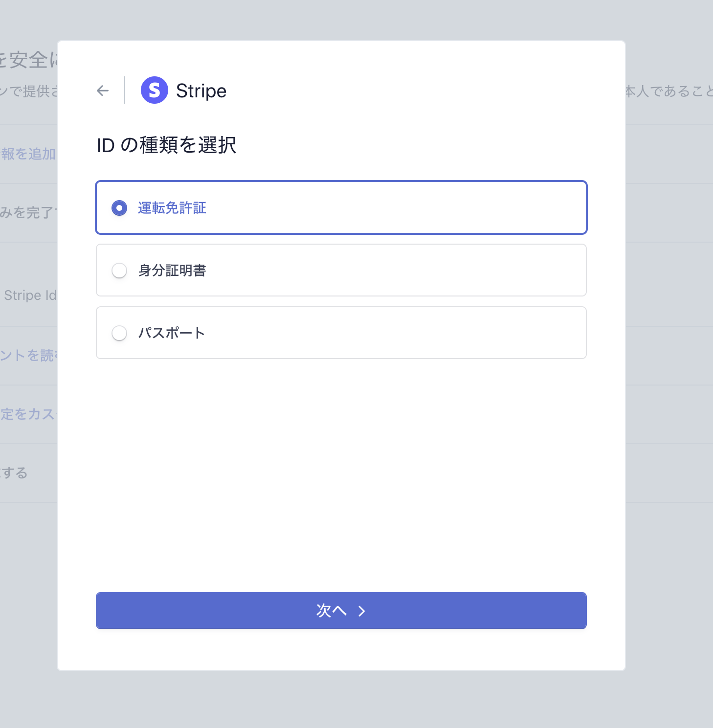The width and height of the screenshot is (713, 728).
Task: Select the 身分証明書 radio button
Action: pos(119,271)
